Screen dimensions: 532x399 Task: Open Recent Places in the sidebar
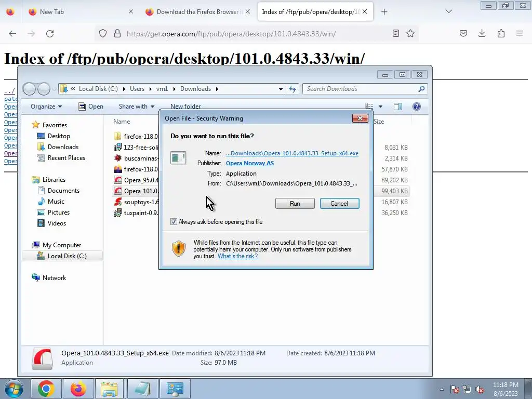[x=66, y=158]
